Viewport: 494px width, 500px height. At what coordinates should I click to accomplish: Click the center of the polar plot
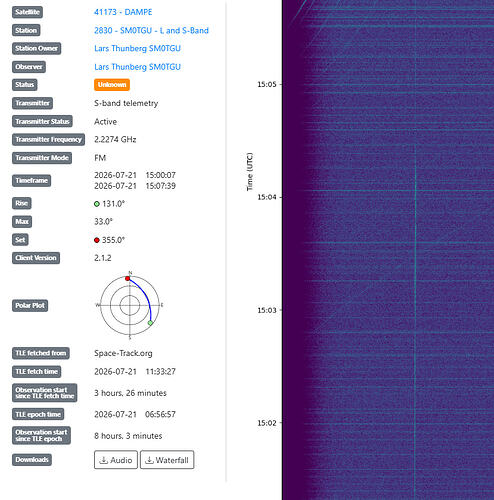click(x=130, y=305)
